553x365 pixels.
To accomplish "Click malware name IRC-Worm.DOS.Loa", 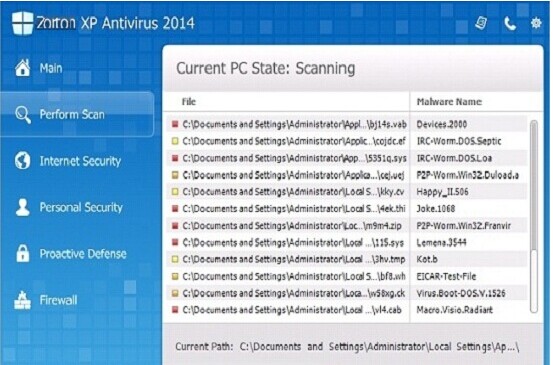I will pos(454,158).
